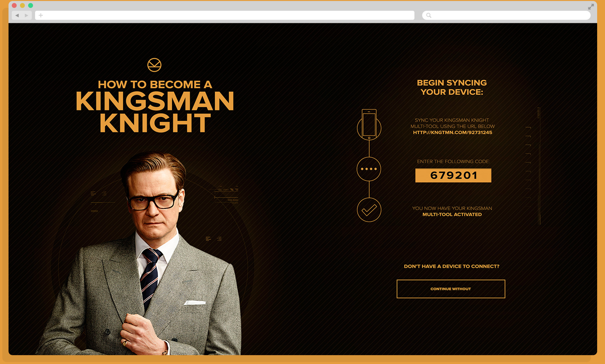
Task: Click the search magnifier icon
Action: [429, 15]
